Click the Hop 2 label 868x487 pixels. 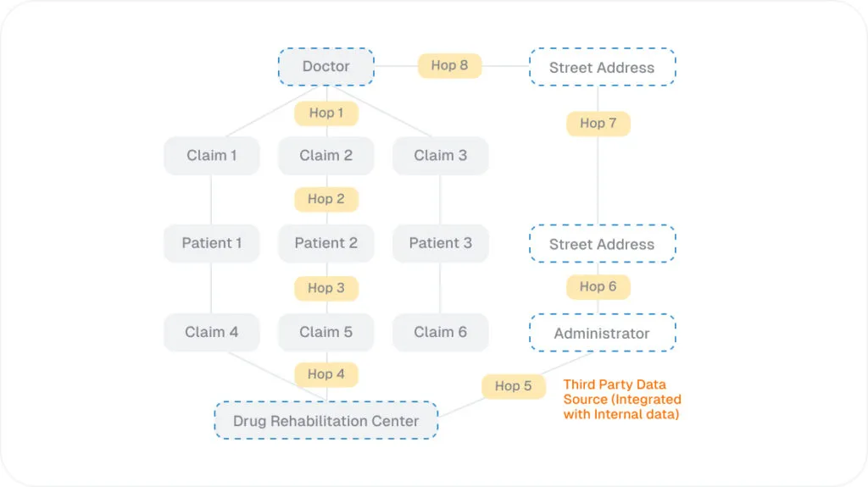tap(326, 199)
